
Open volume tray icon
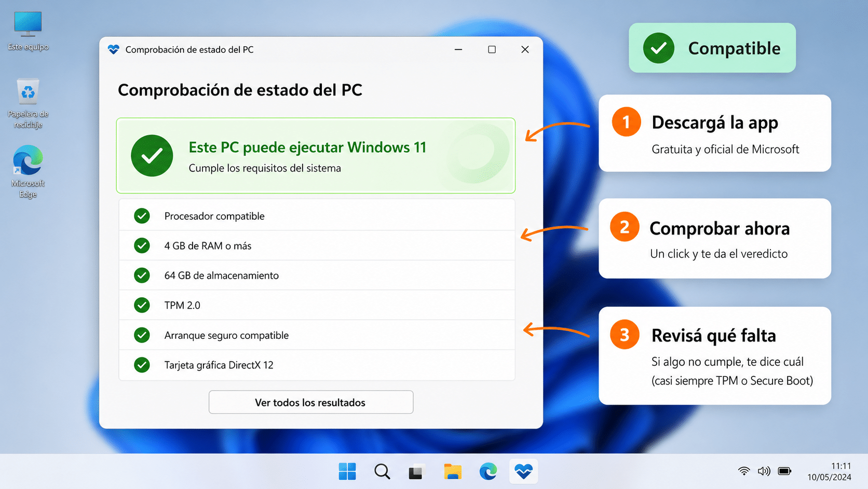click(x=764, y=471)
